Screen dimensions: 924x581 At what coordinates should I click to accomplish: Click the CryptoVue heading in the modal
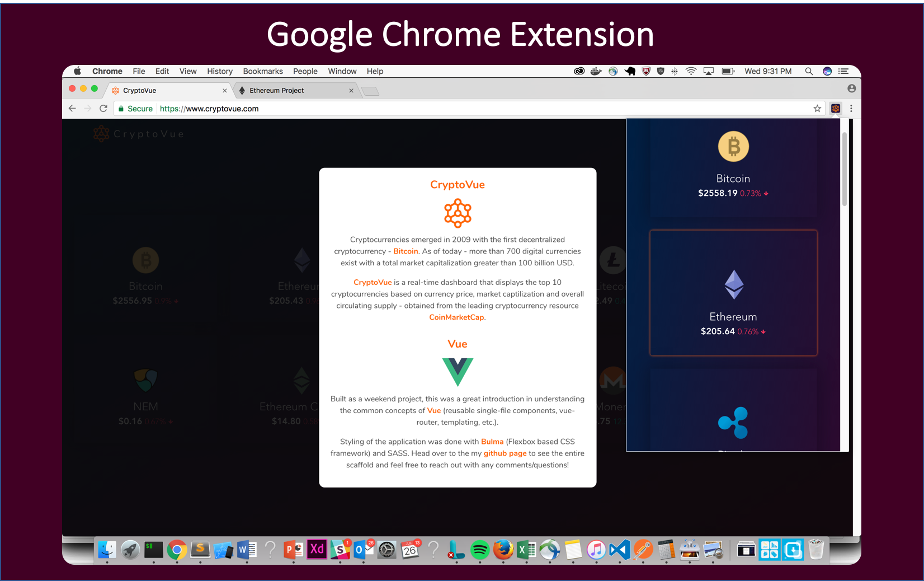click(x=458, y=185)
